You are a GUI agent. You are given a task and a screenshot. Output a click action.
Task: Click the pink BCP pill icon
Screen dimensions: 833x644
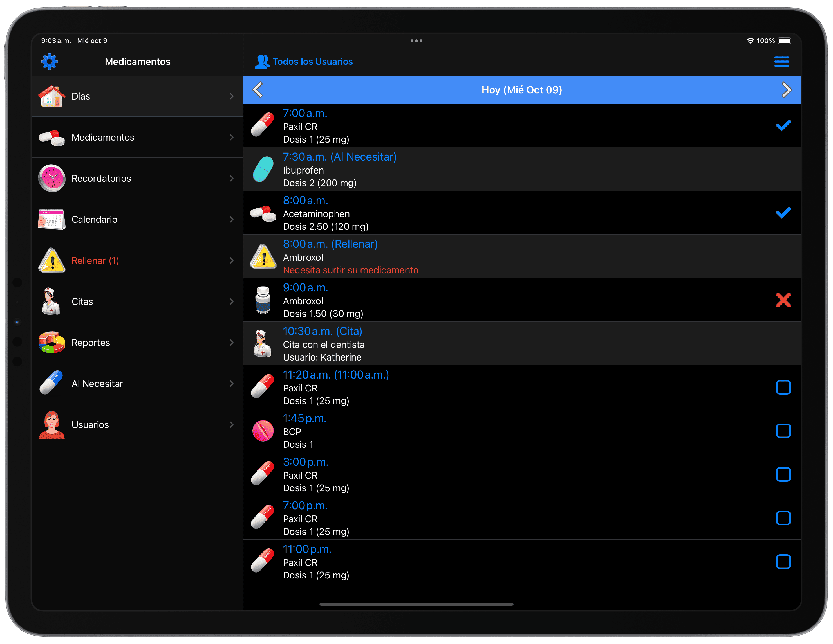(263, 431)
